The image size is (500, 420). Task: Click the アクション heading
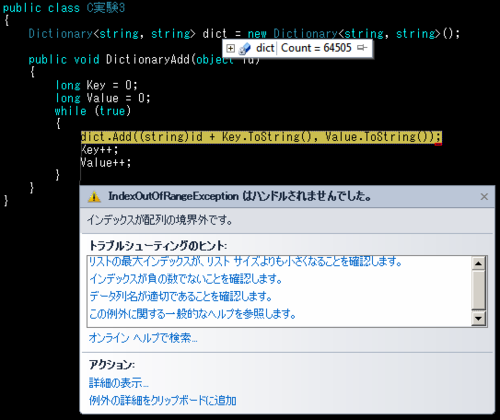tap(111, 365)
